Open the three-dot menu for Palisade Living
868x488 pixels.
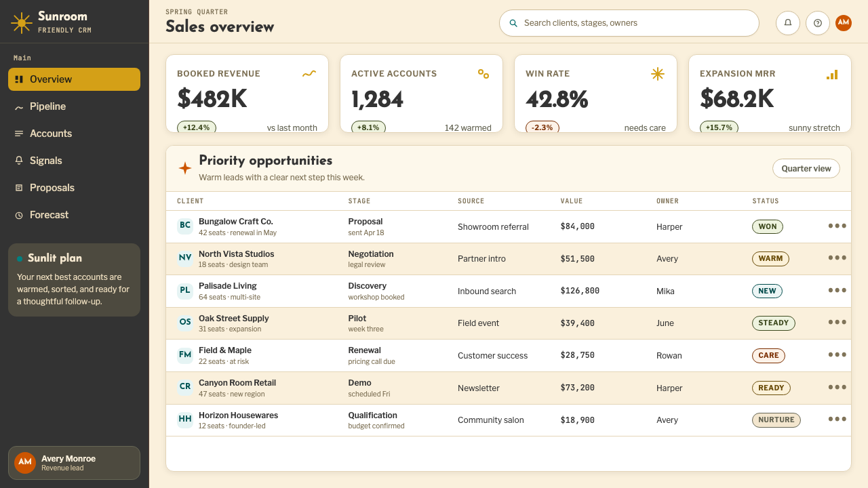[837, 290]
